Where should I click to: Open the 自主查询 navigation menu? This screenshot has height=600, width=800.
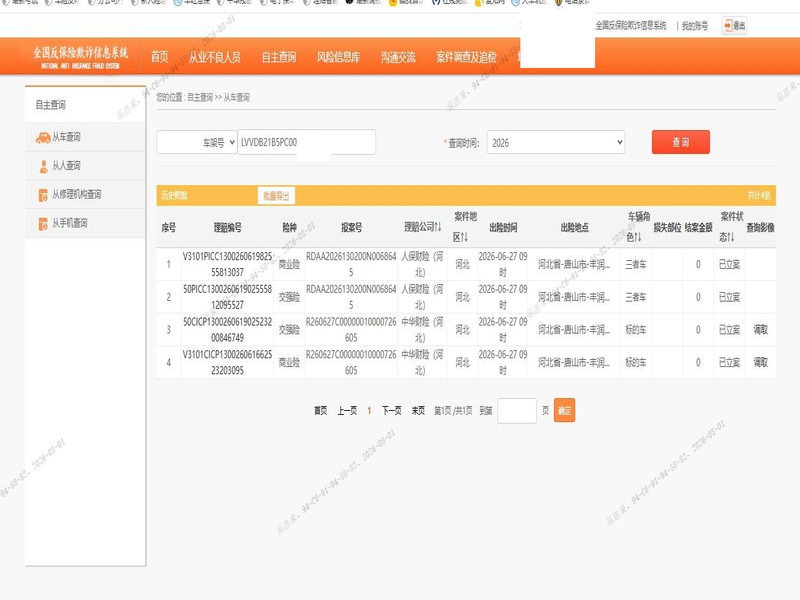[279, 57]
